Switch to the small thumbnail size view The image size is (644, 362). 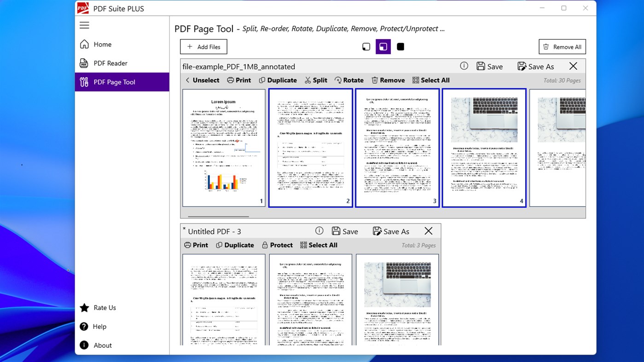[x=366, y=46]
